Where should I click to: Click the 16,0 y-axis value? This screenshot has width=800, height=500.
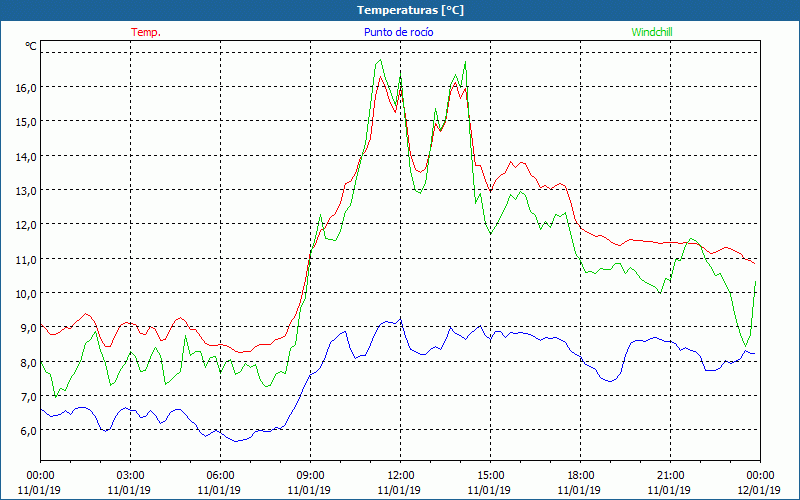pos(27,88)
